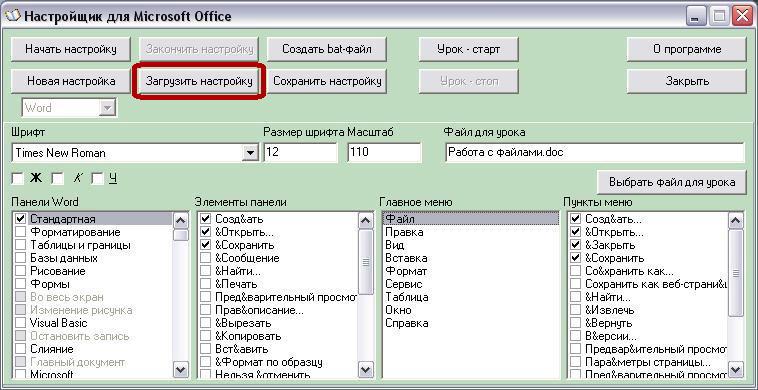Check the 'Рисование' panel checkbox
758x390 pixels.
(x=20, y=271)
